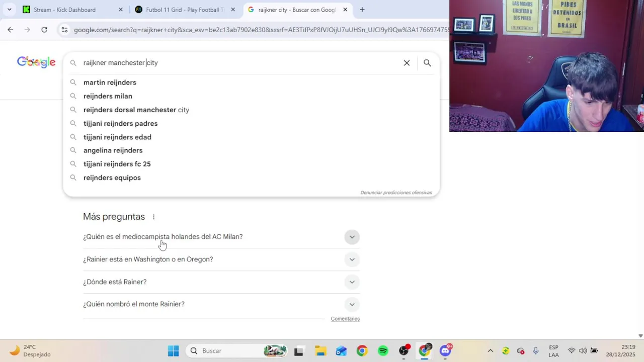Click the Comentarios link
The width and height of the screenshot is (644, 362).
click(x=345, y=319)
